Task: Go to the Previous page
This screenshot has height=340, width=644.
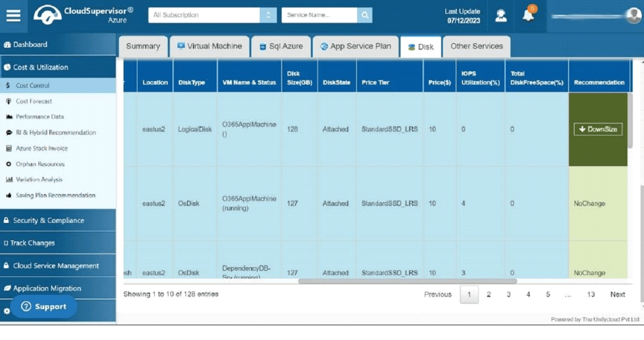Action: 438,294
